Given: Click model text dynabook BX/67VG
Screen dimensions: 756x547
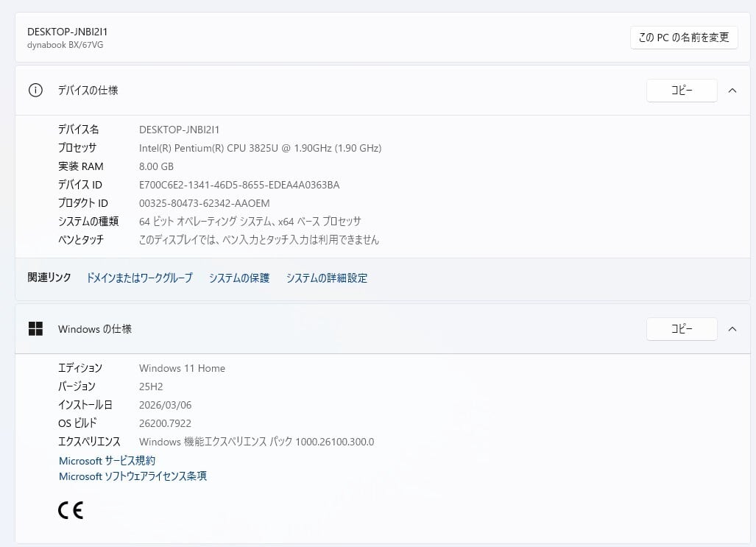Looking at the screenshot, I should pyautogui.click(x=65, y=45).
